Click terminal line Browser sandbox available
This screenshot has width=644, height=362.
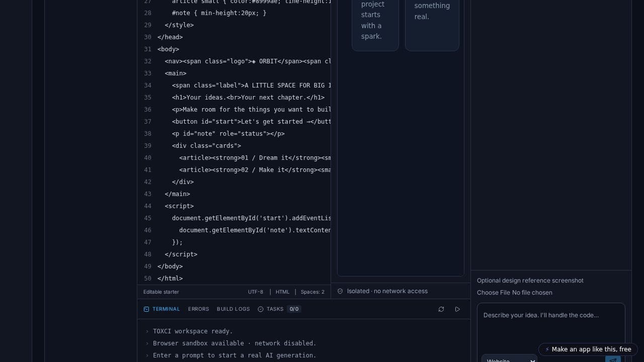click(234, 343)
